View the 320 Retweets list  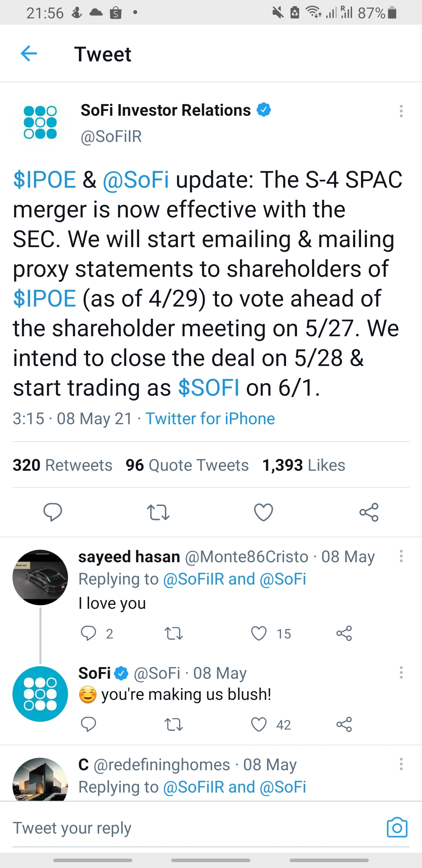click(63, 465)
